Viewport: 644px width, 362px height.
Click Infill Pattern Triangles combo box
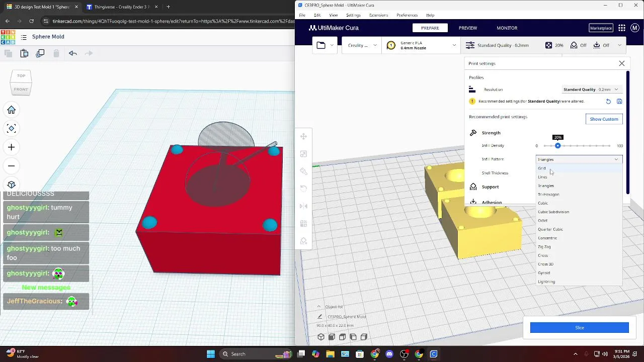point(579,159)
